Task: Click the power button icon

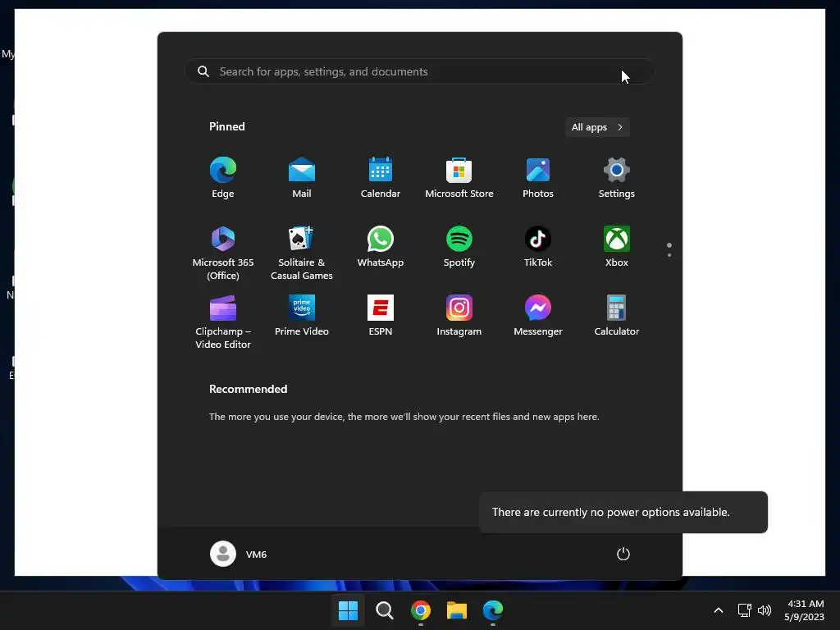Action: click(623, 554)
